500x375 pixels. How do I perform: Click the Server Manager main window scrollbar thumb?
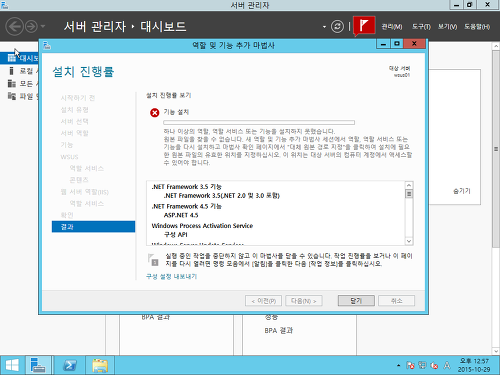point(496,149)
